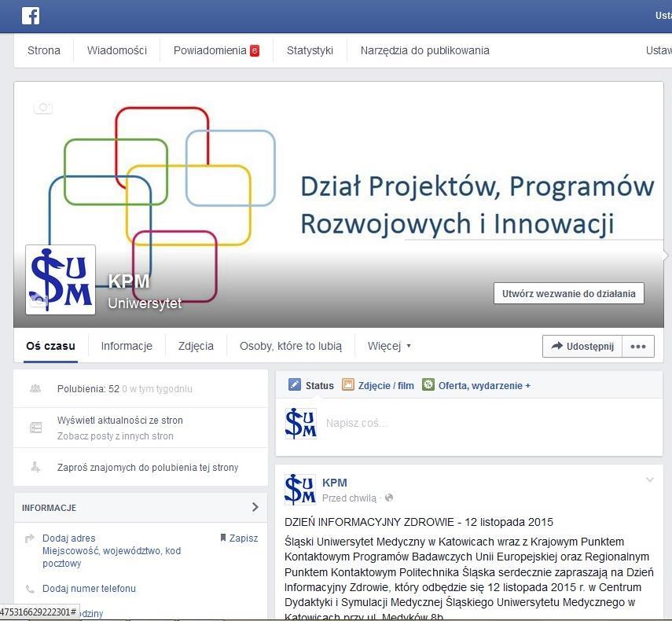Open the Strona tab
This screenshot has height=621, width=672.
click(x=44, y=50)
